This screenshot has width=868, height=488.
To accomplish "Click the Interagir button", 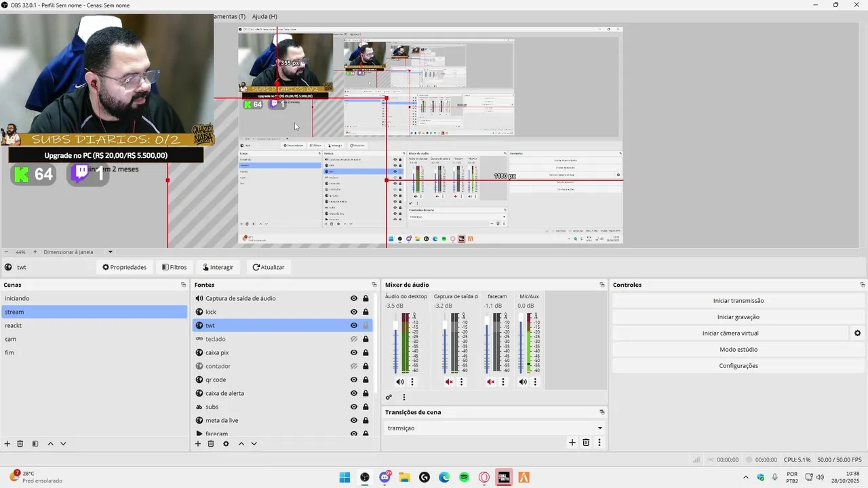I will pyautogui.click(x=218, y=267).
